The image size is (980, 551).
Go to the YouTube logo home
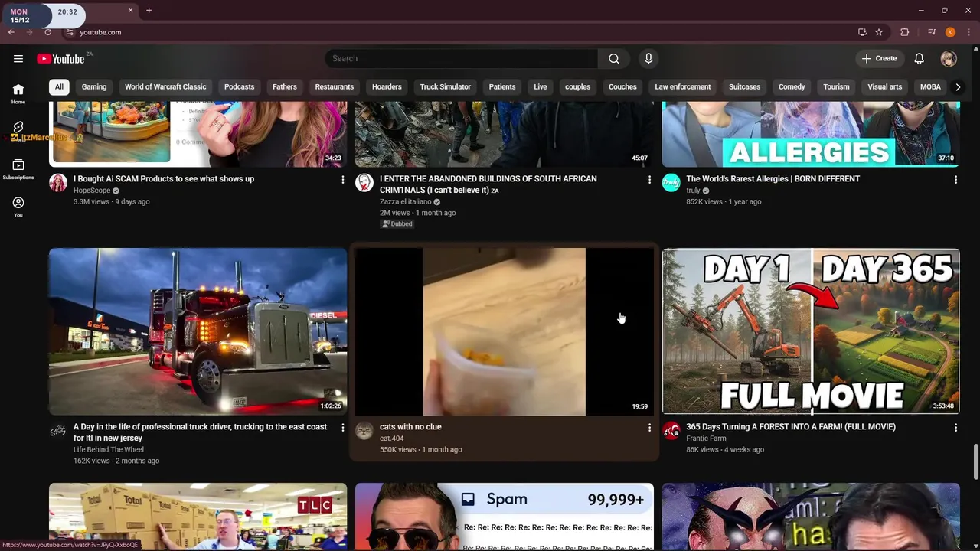point(60,59)
